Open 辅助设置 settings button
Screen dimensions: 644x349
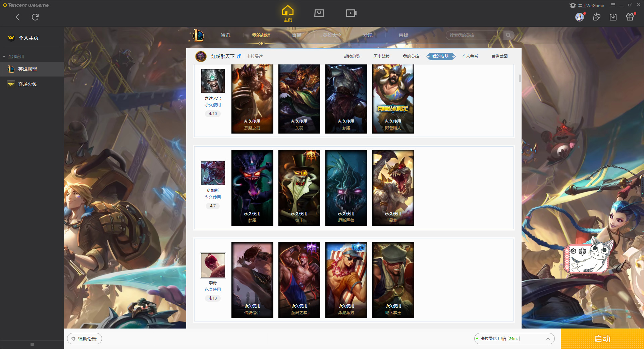tap(85, 339)
